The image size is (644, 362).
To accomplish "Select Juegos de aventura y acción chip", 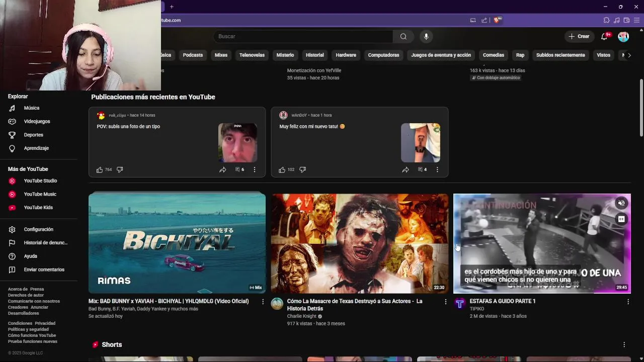I will (x=441, y=55).
